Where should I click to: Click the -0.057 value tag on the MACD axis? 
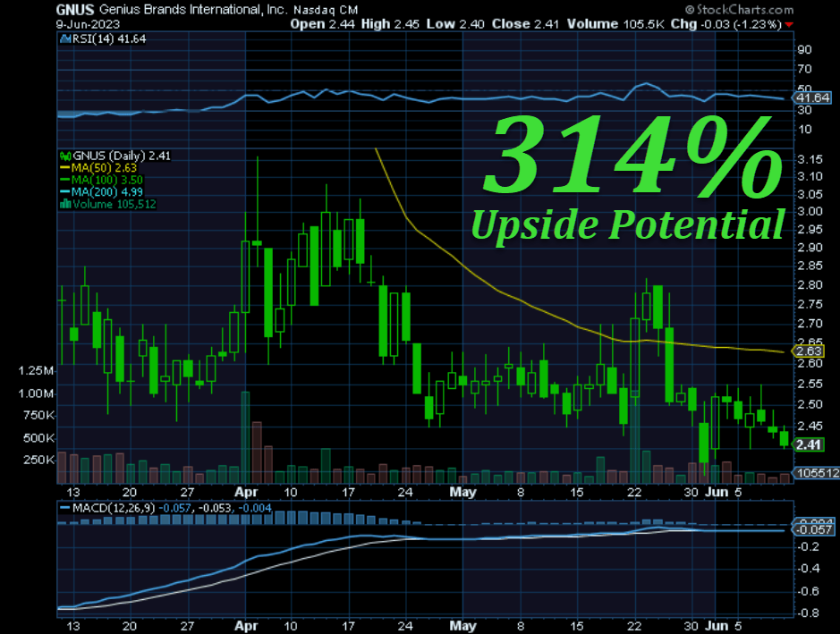(814, 529)
